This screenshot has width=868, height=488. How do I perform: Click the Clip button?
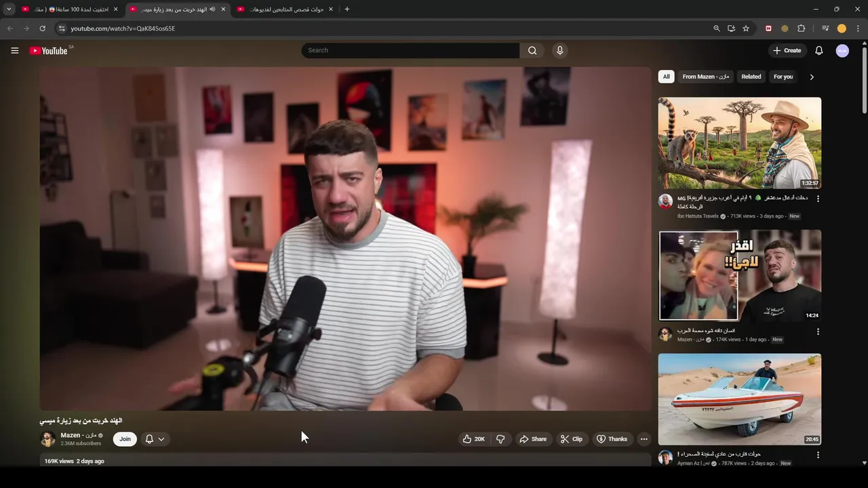point(571,439)
